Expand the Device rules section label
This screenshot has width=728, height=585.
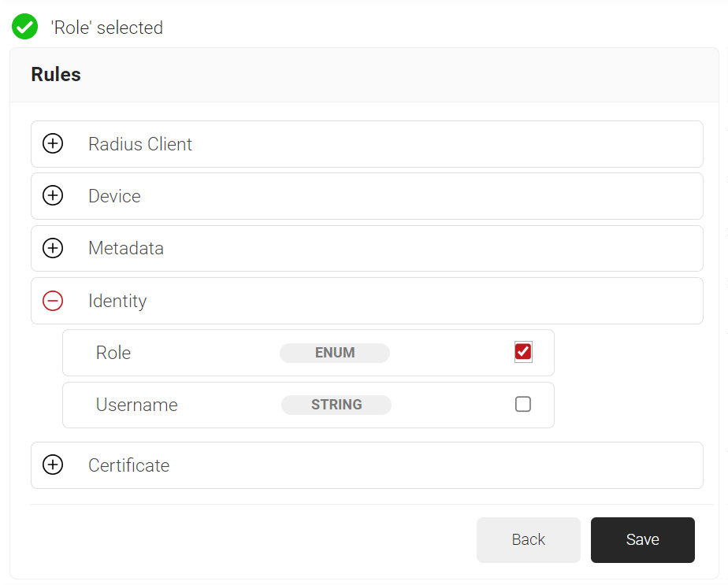point(114,196)
